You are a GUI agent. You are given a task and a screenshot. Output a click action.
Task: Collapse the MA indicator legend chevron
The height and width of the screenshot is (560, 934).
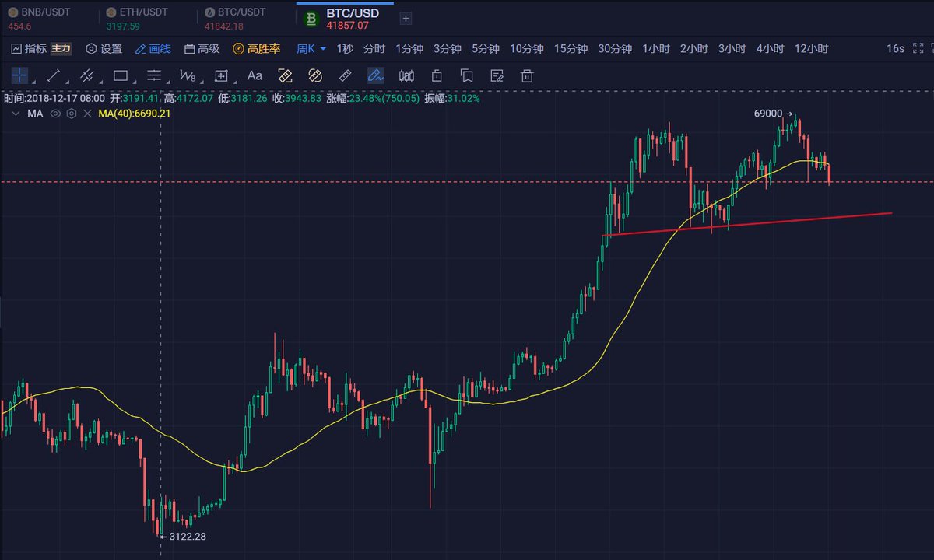tap(14, 114)
